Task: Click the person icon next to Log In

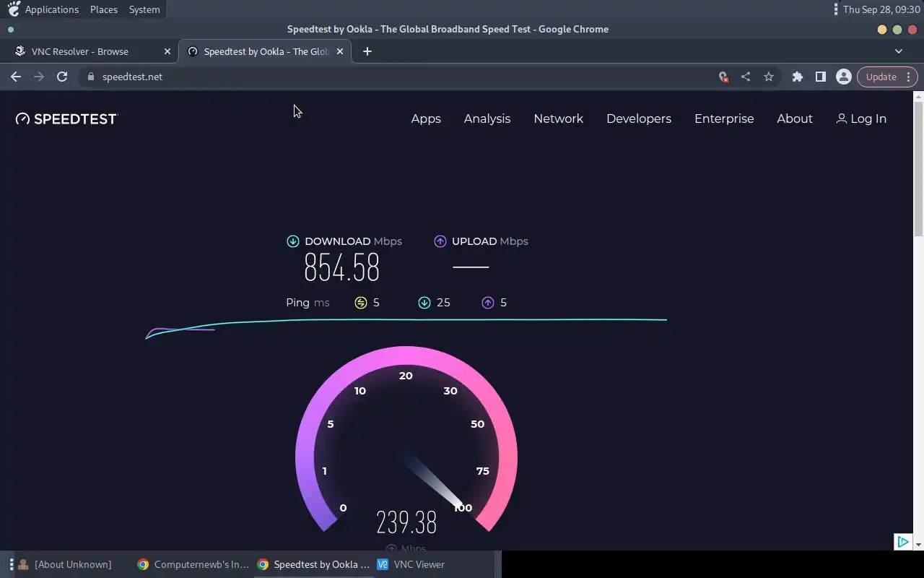Action: 841,118
